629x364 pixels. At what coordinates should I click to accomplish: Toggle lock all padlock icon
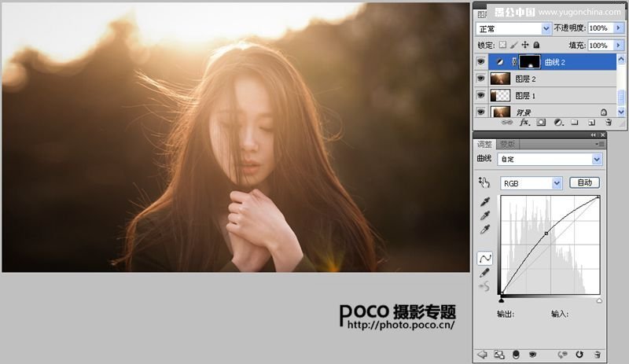tap(537, 45)
